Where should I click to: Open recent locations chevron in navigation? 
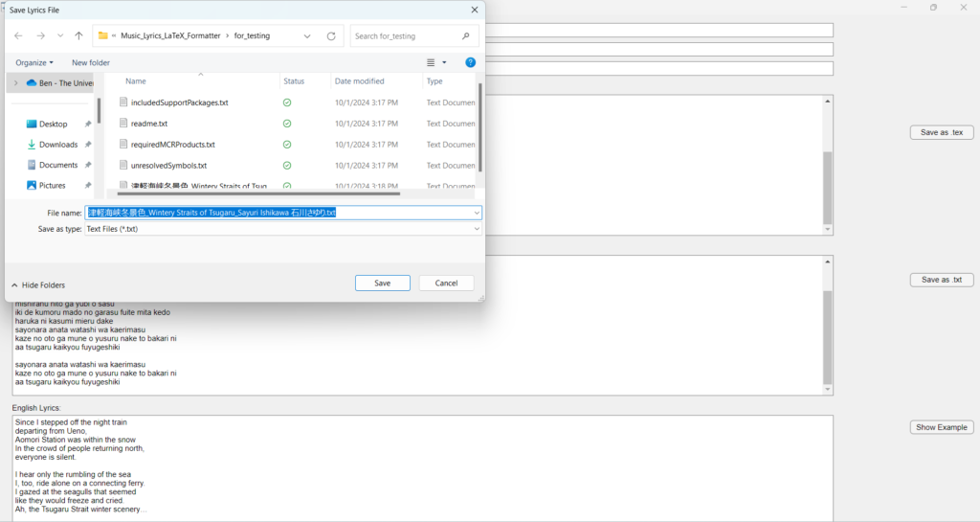(x=60, y=35)
